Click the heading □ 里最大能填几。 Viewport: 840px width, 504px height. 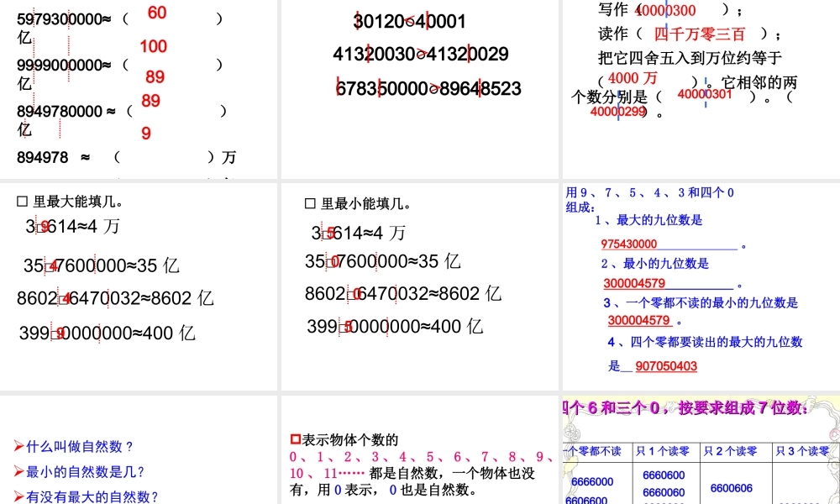click(71, 202)
